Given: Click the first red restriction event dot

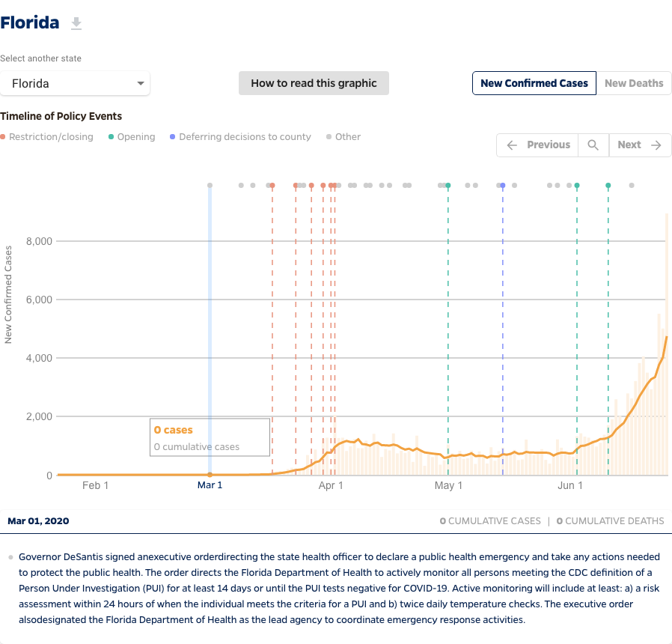Looking at the screenshot, I should pyautogui.click(x=272, y=185).
